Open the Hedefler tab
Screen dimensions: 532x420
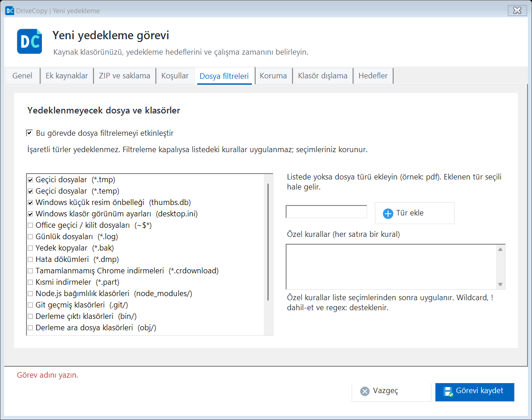coord(373,76)
